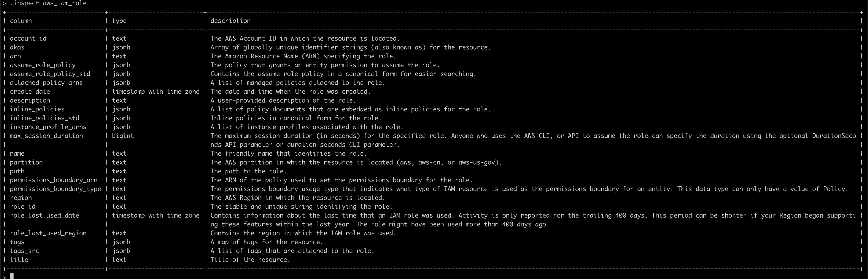This screenshot has width=868, height=279.
Task: Click the instance_profile_arns row name
Action: 48,127
